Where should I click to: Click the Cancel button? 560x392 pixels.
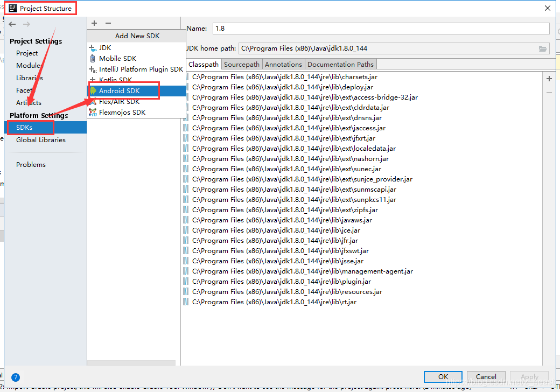coord(486,376)
